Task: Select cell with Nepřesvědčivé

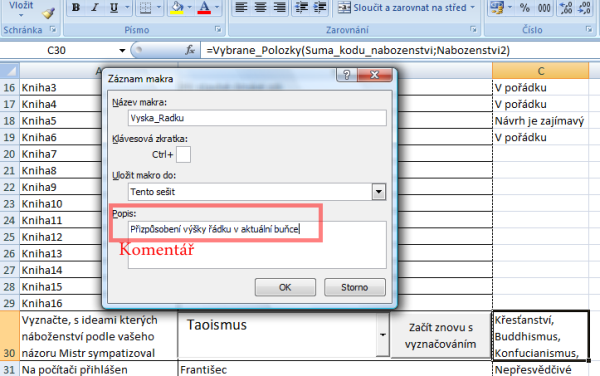Action: (x=540, y=369)
